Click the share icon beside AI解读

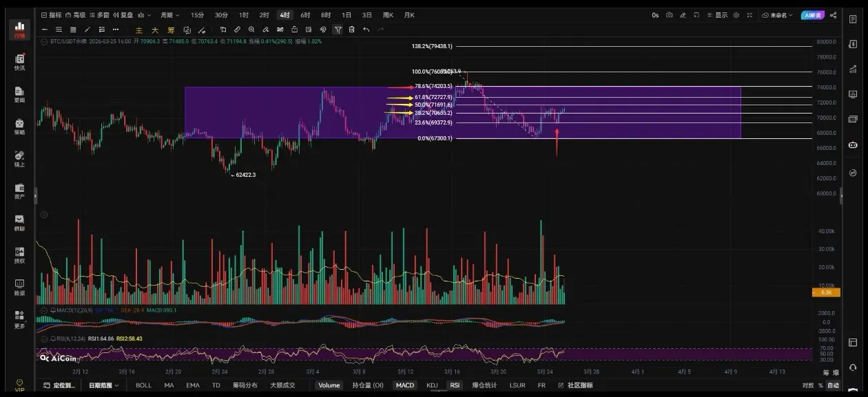834,14
